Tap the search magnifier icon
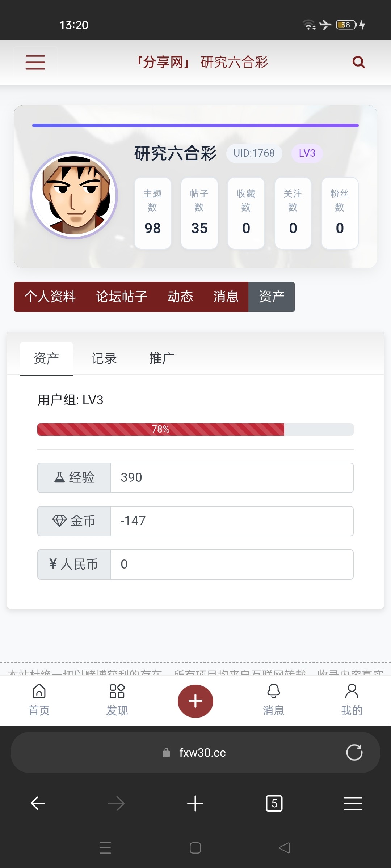This screenshot has height=868, width=391. [358, 62]
